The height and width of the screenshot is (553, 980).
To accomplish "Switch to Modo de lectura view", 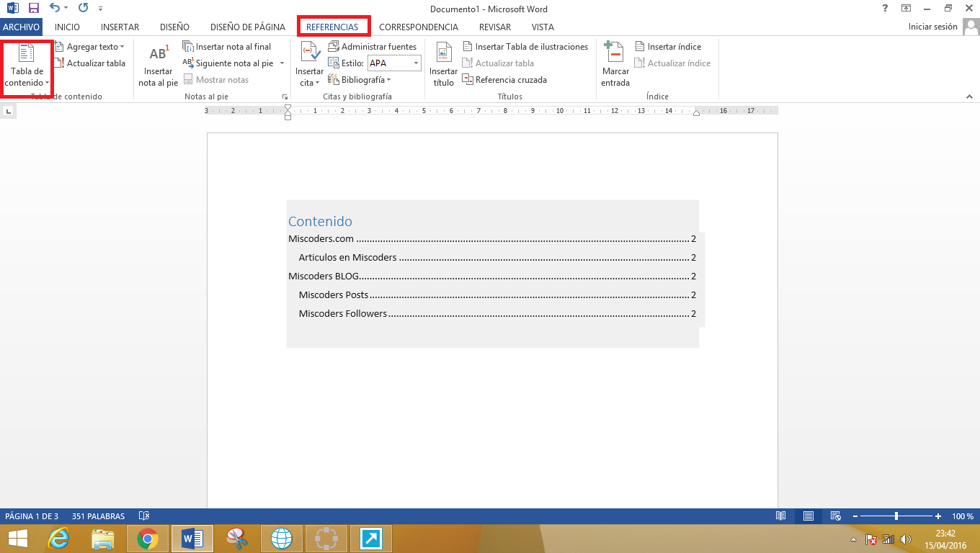I will (x=780, y=516).
